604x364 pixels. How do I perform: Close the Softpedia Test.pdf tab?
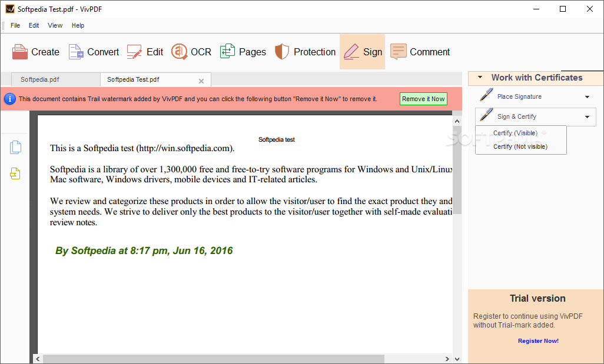[201, 81]
